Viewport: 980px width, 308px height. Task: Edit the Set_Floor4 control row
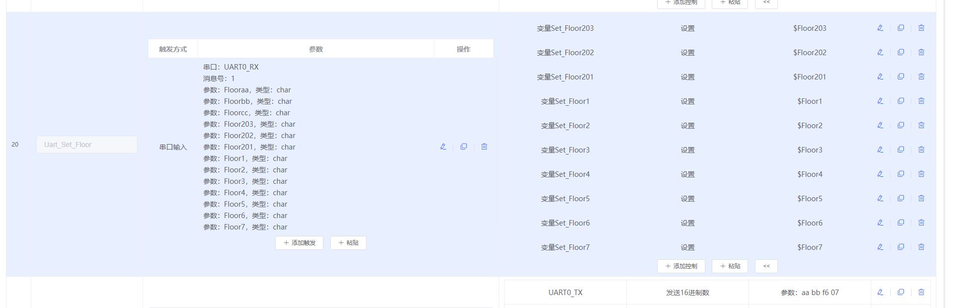click(880, 174)
